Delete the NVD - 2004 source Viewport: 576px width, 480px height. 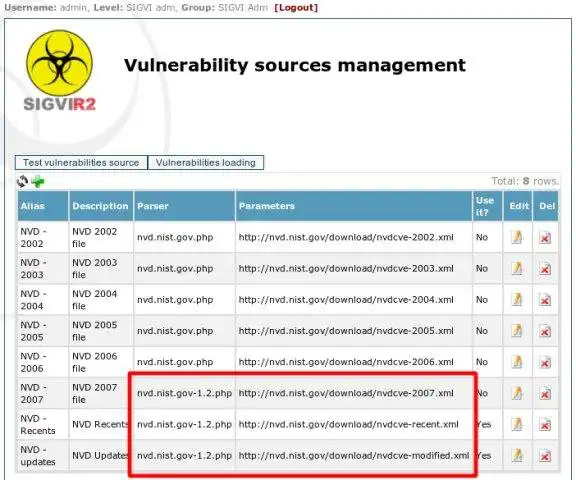click(545, 300)
